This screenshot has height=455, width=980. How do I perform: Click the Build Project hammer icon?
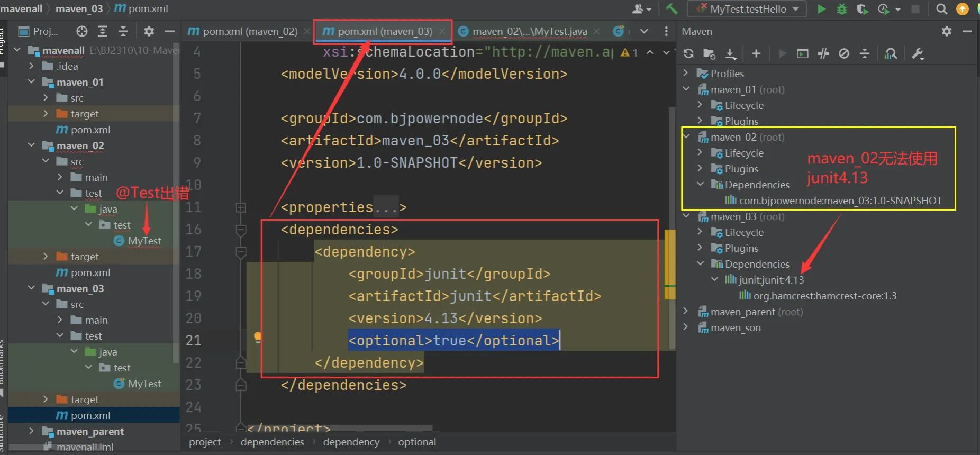[x=672, y=9]
